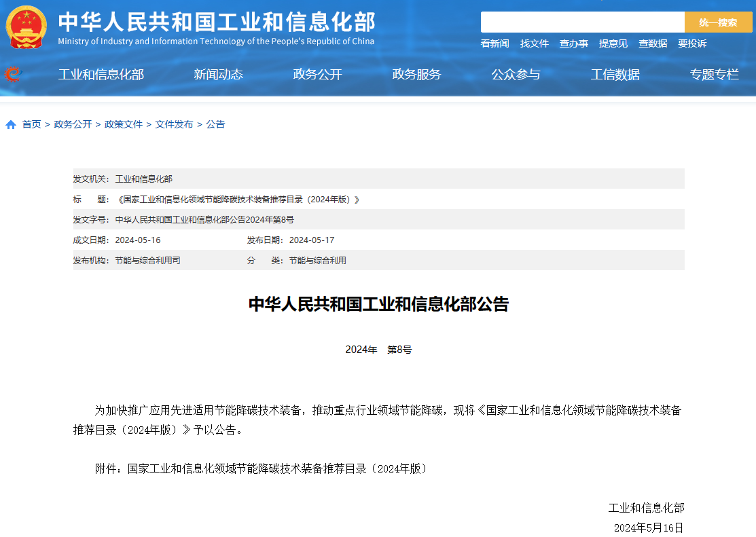The width and height of the screenshot is (756, 537).
Task: Open the 专题专栏 navigation menu
Action: coord(714,75)
